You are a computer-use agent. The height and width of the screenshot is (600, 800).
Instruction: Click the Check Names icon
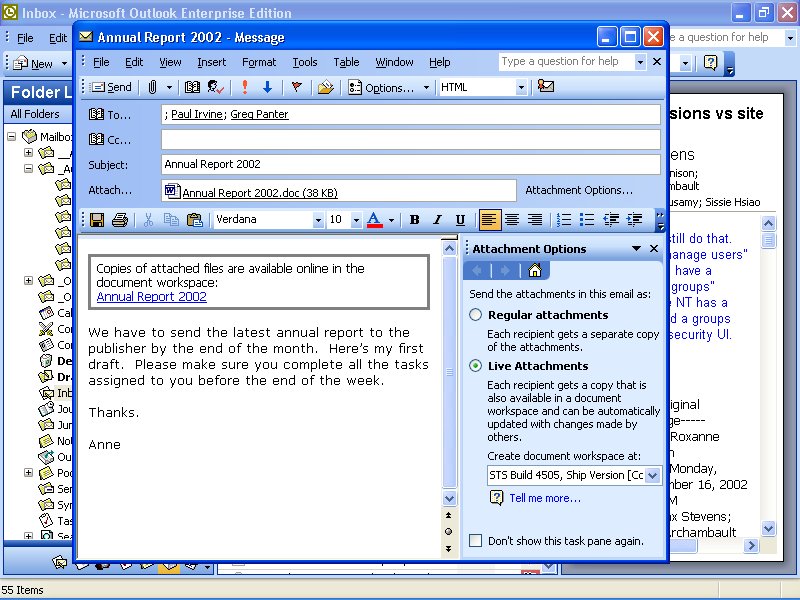(216, 87)
